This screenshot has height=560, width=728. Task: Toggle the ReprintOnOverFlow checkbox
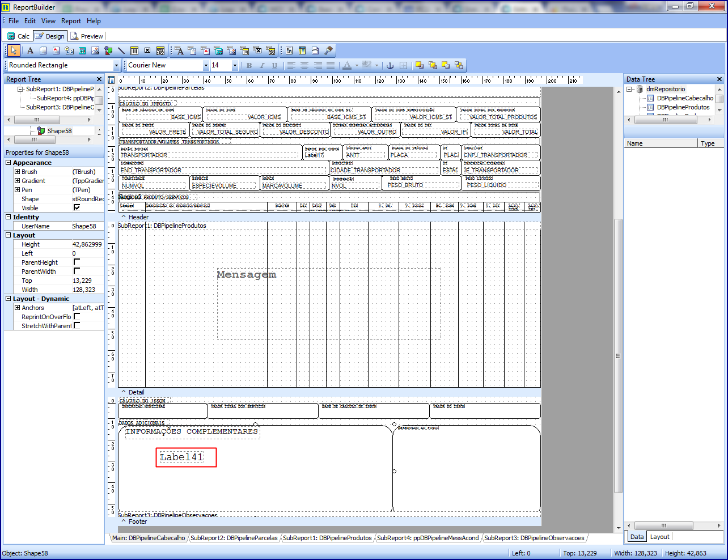pos(77,316)
